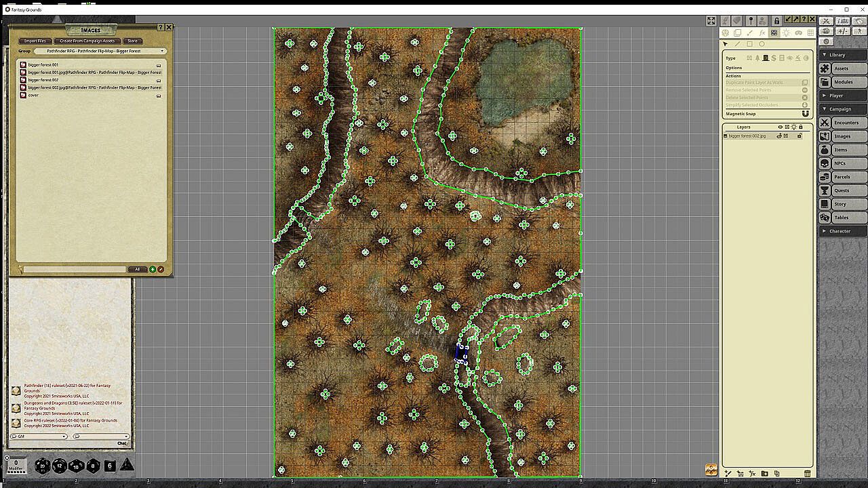Choose the line drawing tool
868x488 pixels.
coord(737,44)
